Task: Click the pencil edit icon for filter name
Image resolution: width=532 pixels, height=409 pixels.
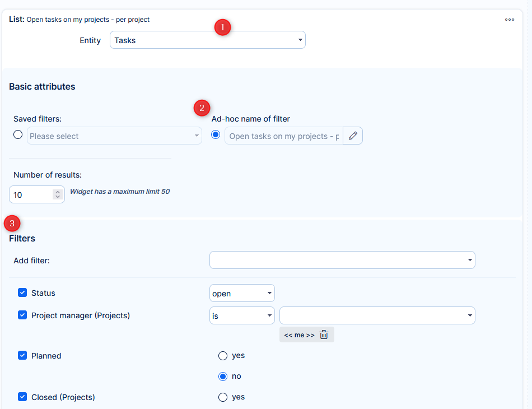Action: pos(353,136)
